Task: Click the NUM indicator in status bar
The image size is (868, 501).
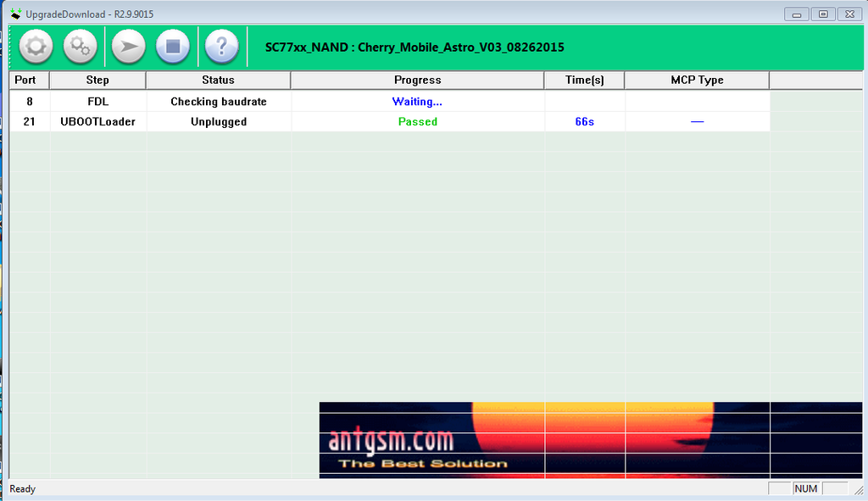Action: [x=805, y=488]
